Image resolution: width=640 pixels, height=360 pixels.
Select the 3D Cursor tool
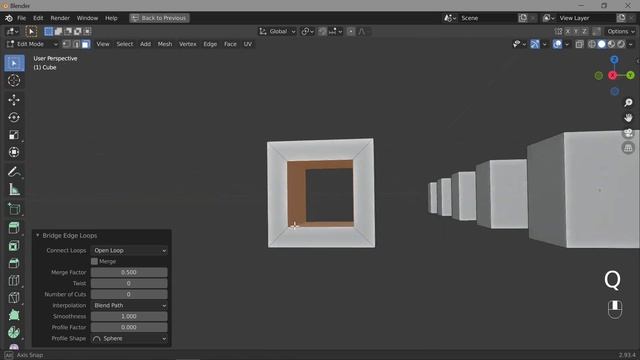tap(14, 80)
